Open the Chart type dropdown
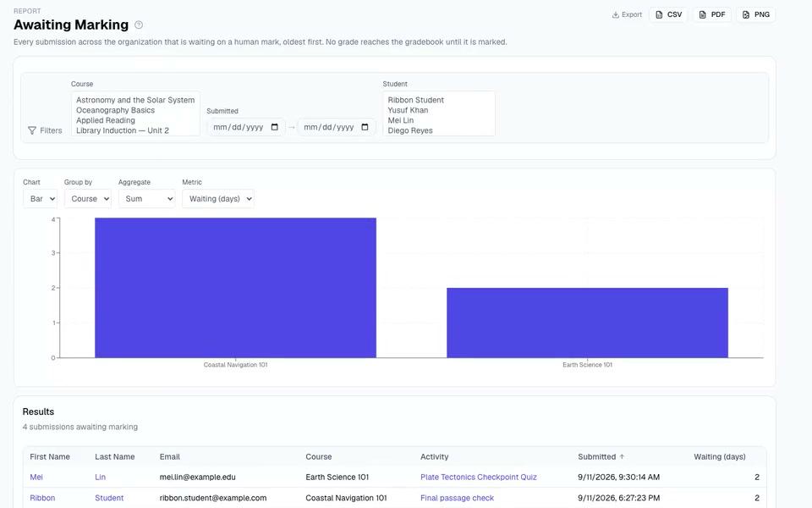The height and width of the screenshot is (508, 812). (40, 198)
